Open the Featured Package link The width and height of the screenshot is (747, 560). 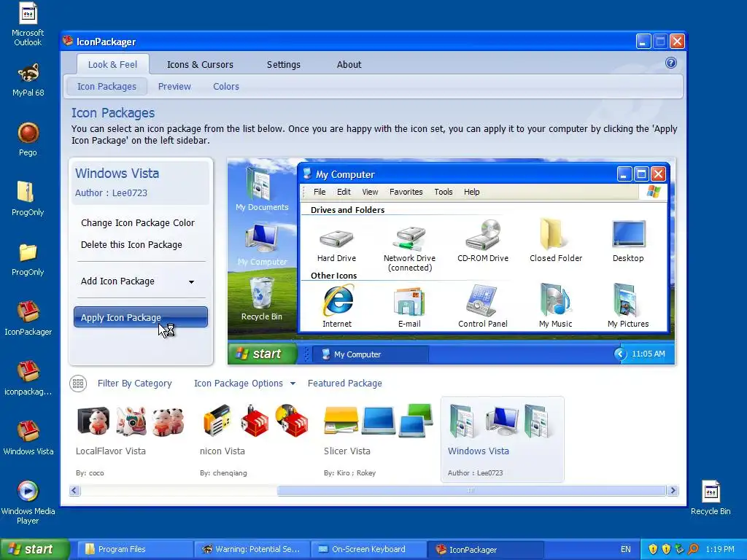(345, 384)
